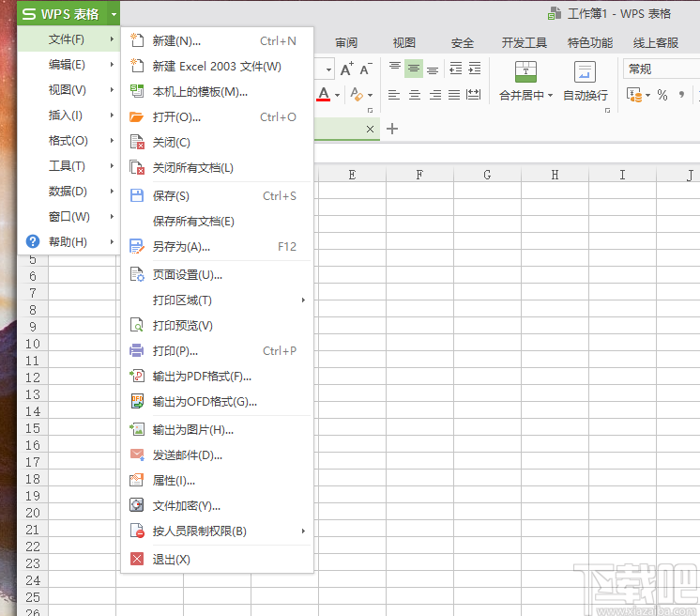Expand 按人员限制权限(B) submenu arrow
700x616 pixels.
[303, 531]
